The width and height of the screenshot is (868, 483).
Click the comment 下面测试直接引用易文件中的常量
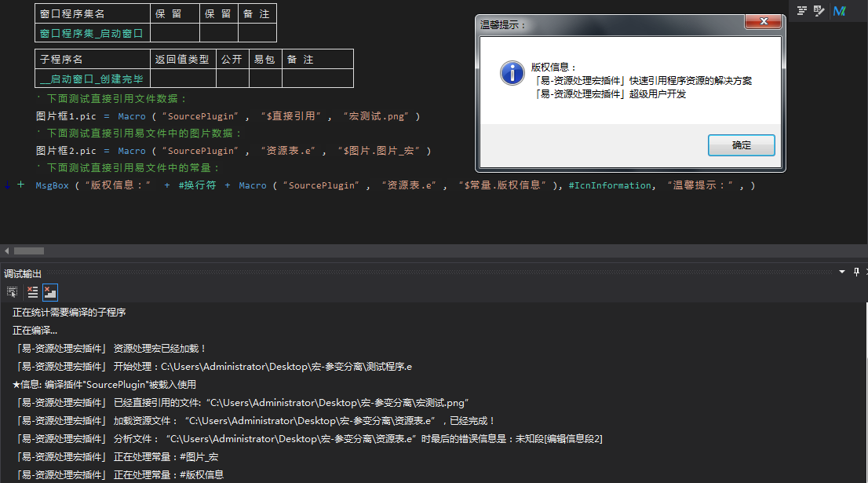(x=129, y=168)
